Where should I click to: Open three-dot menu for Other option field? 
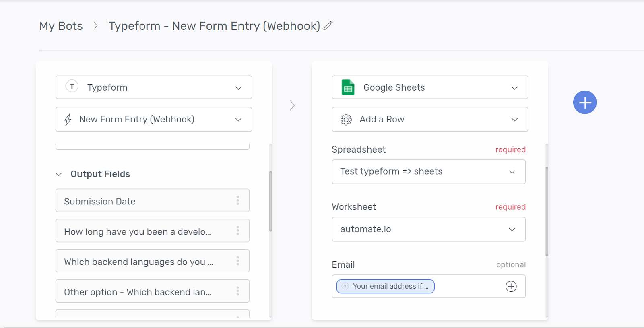click(238, 291)
